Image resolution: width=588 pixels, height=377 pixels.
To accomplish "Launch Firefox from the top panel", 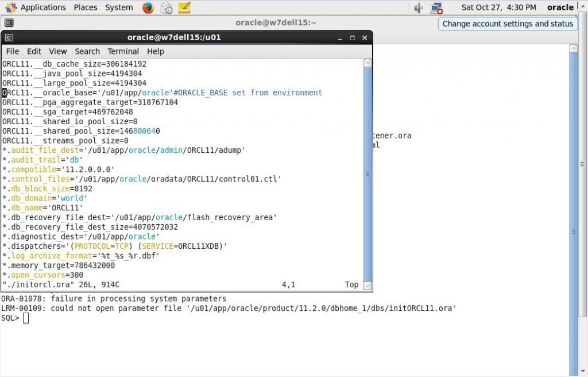I will [148, 7].
